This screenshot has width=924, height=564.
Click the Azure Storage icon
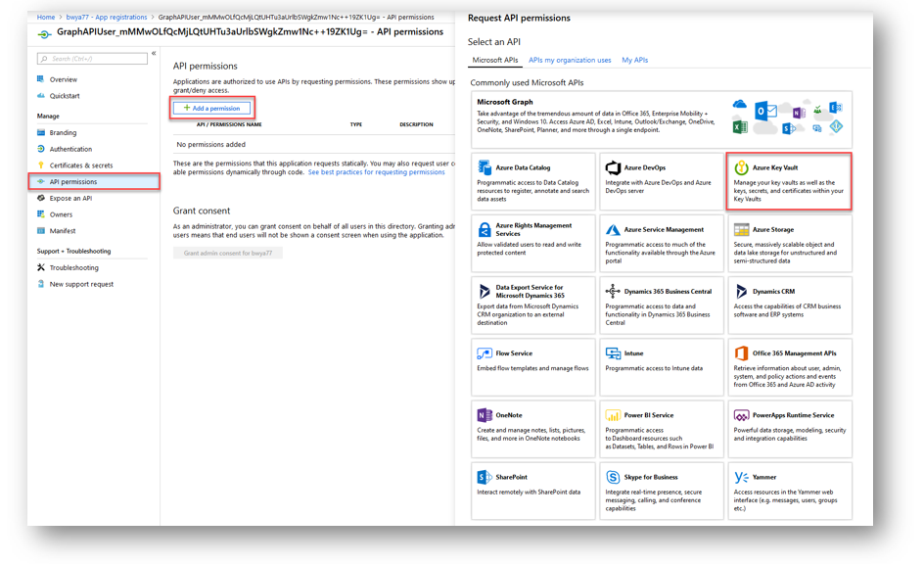741,229
